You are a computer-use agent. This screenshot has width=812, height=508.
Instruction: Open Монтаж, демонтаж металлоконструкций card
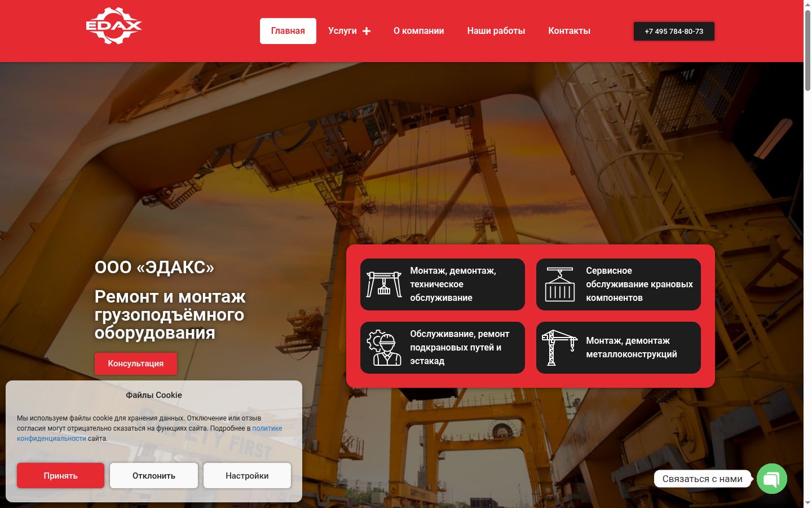pos(619,348)
